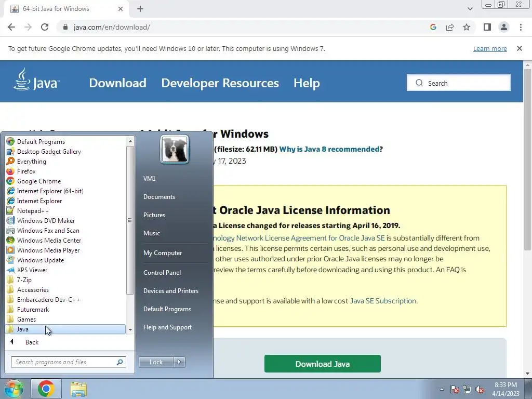Open Help in Java site navigation
The width and height of the screenshot is (532, 399).
[307, 83]
